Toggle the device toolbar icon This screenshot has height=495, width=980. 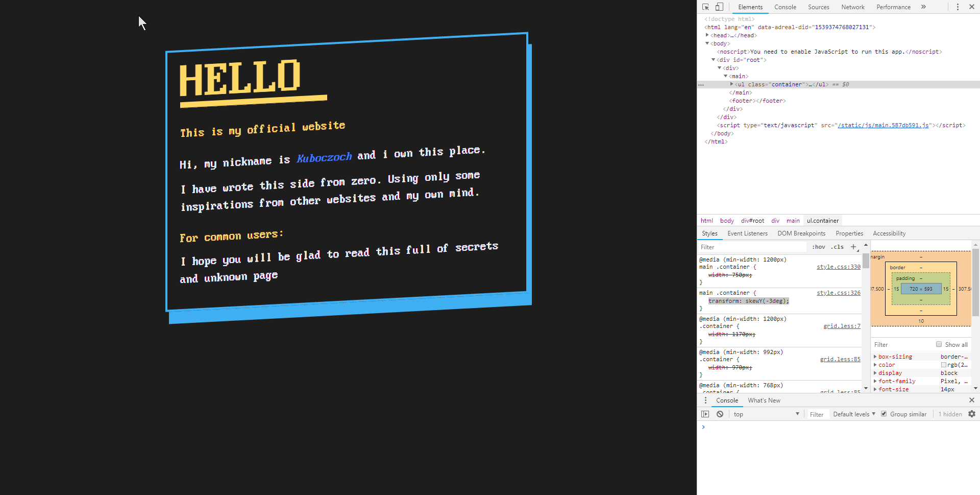[x=719, y=7]
